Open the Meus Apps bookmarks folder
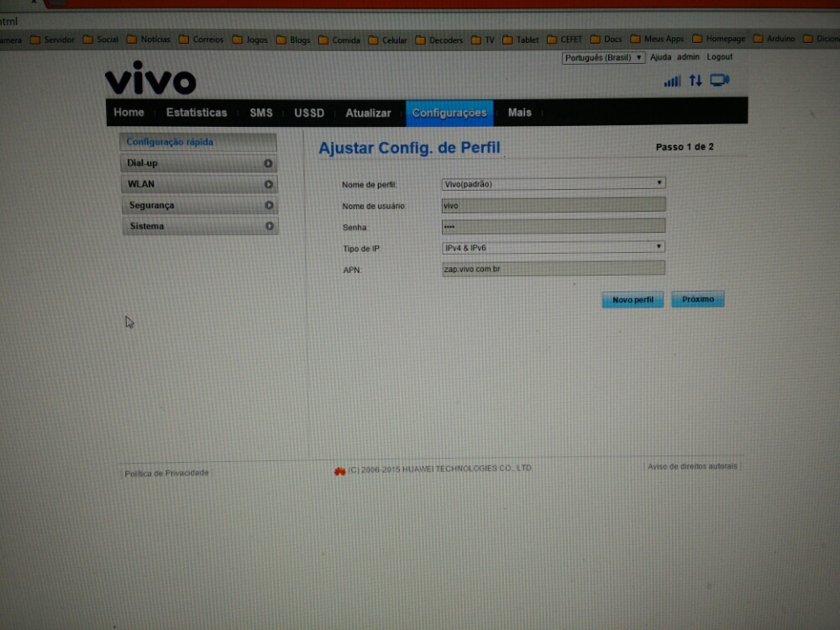 tap(658, 39)
